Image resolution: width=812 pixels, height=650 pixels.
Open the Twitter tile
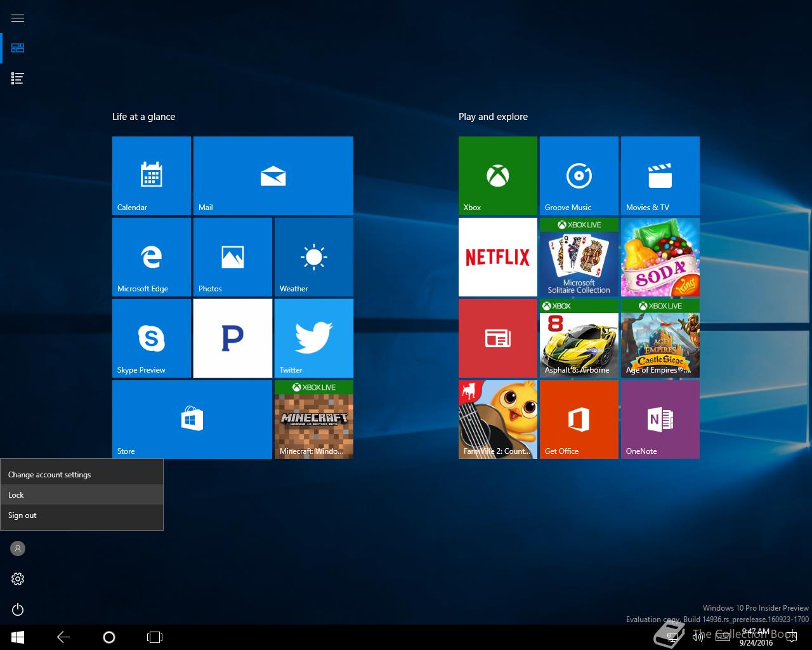[x=314, y=338]
